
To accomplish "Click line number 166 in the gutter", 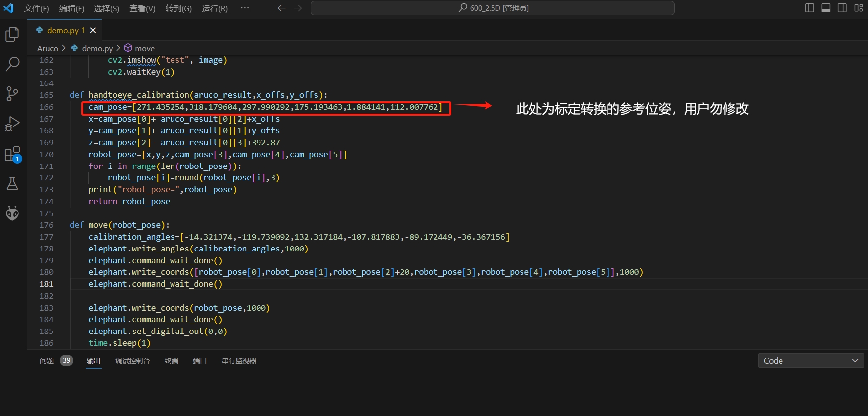I will coord(46,107).
